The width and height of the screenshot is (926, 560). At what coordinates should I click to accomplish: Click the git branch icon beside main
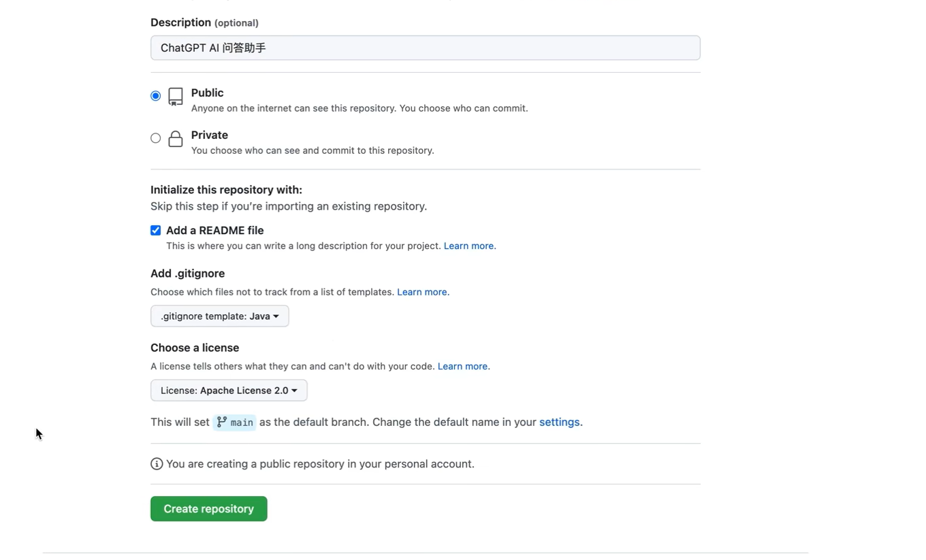(x=221, y=422)
